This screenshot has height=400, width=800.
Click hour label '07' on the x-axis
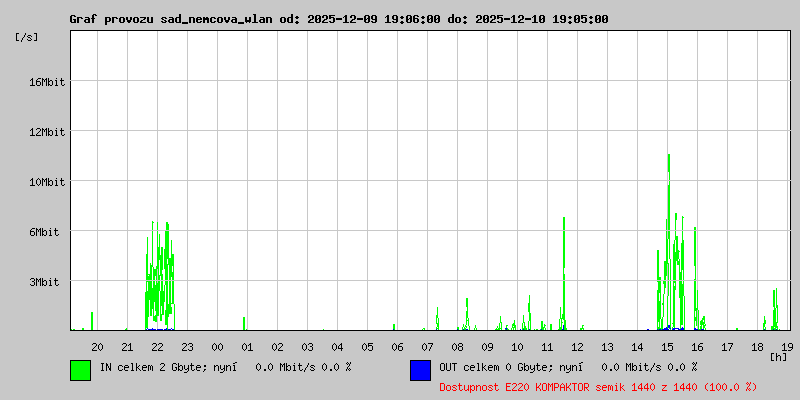pyautogui.click(x=428, y=347)
